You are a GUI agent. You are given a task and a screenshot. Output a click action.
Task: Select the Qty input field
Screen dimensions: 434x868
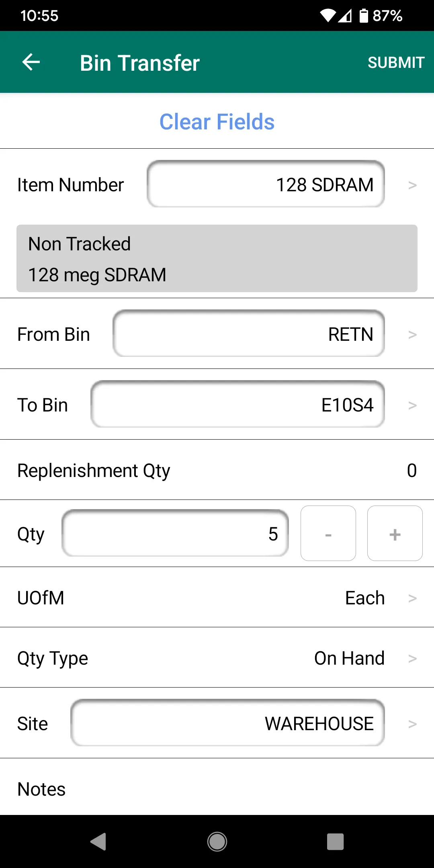(x=175, y=533)
